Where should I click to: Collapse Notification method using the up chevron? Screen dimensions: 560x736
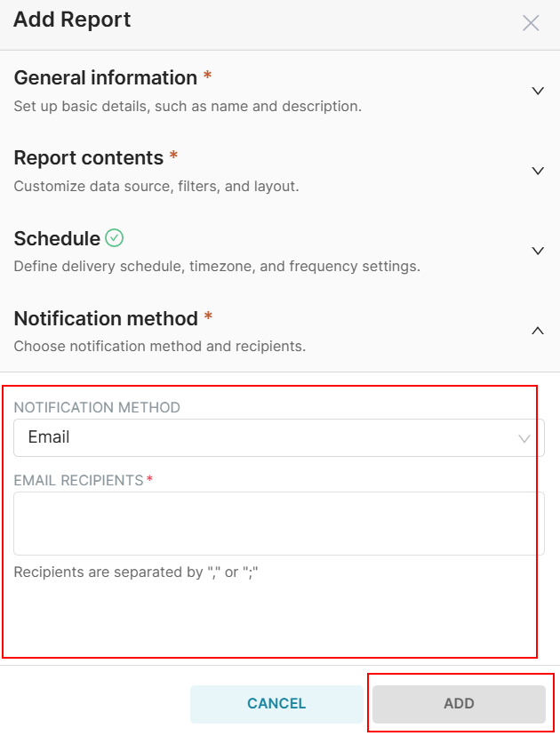pyautogui.click(x=537, y=331)
